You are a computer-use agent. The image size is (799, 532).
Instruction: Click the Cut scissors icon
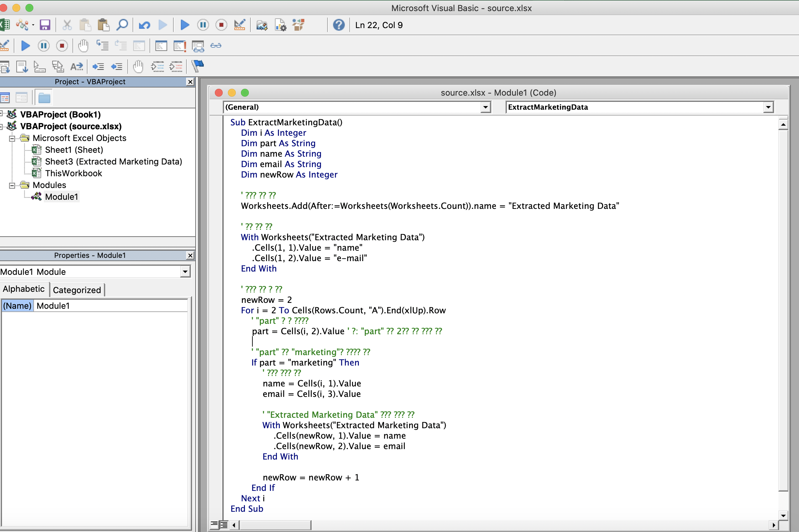[x=67, y=25]
